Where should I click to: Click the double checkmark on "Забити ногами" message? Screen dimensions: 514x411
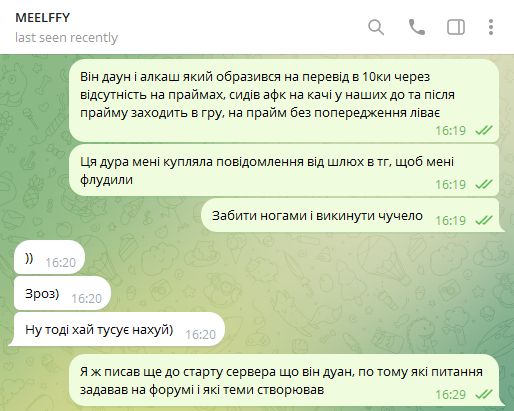[484, 220]
